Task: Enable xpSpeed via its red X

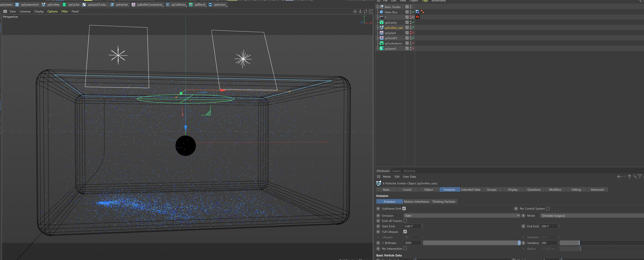Action: (413, 48)
